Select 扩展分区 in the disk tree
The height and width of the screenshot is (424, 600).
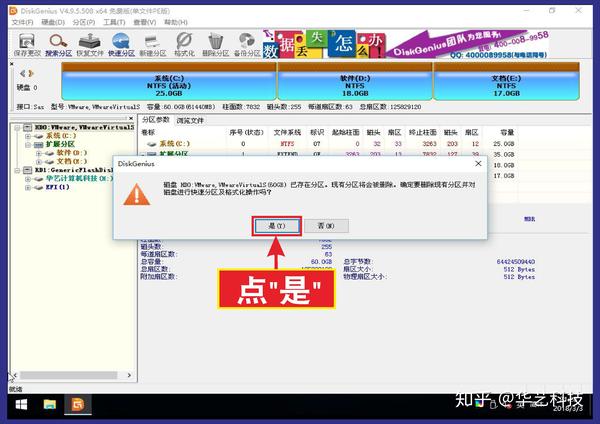(60, 144)
